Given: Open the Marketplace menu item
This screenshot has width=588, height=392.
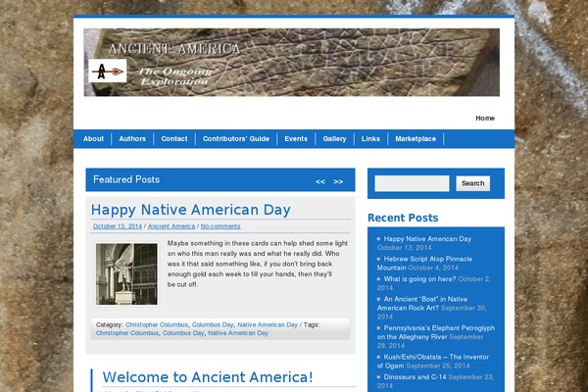Looking at the screenshot, I should (x=416, y=139).
